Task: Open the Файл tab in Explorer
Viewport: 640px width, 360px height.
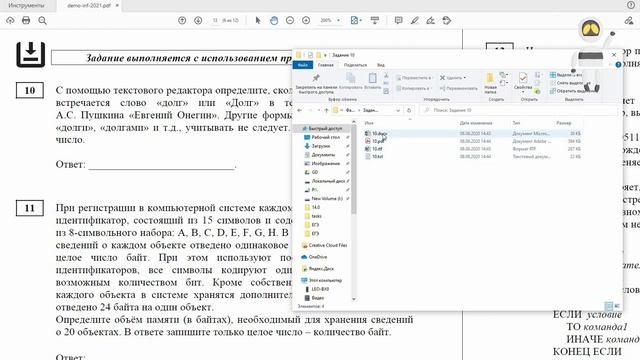Action: pyautogui.click(x=302, y=65)
